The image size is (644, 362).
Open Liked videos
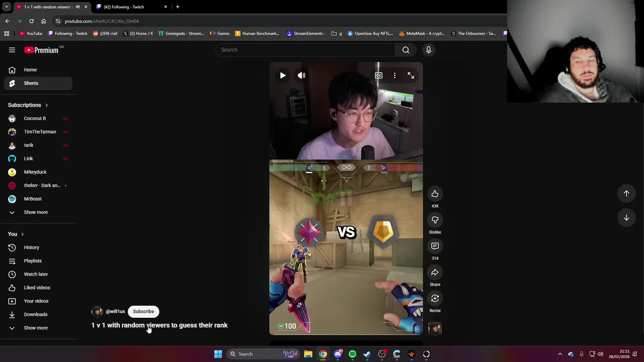click(38, 288)
